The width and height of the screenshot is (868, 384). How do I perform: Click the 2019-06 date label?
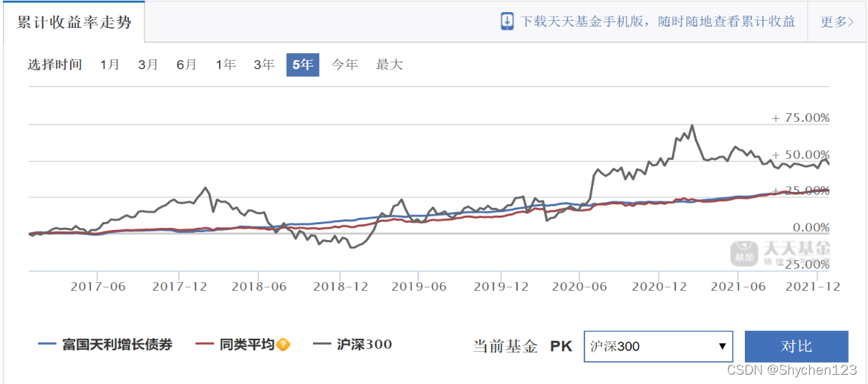tap(419, 286)
